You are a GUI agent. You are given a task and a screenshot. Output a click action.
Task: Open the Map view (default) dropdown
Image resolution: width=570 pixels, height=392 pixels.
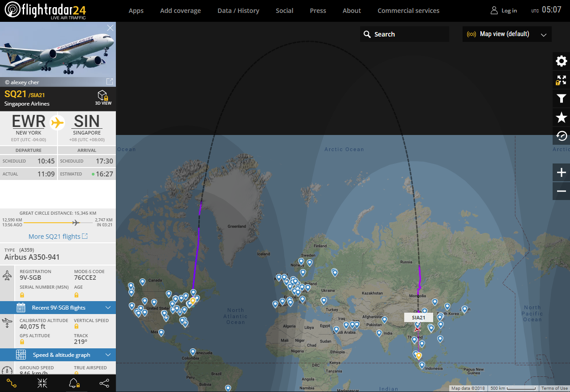point(507,34)
